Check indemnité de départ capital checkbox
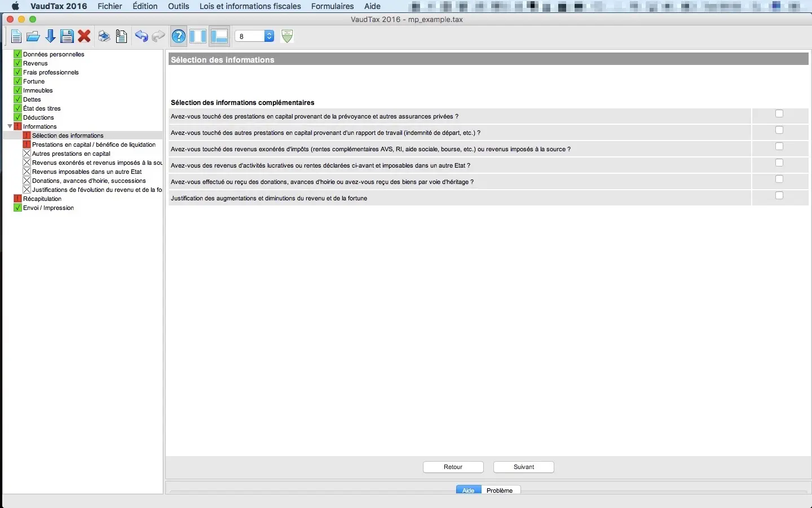The image size is (812, 508). coord(779,130)
